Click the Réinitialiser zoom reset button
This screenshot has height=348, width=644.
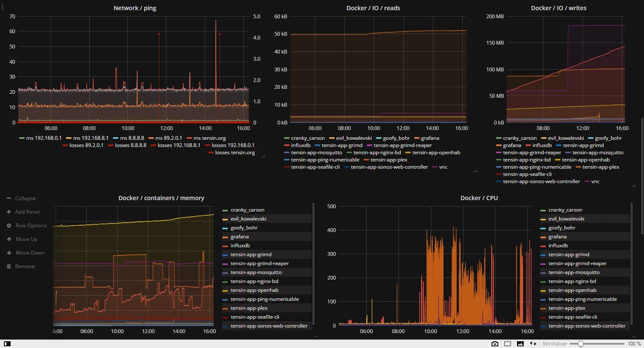pyautogui.click(x=554, y=344)
